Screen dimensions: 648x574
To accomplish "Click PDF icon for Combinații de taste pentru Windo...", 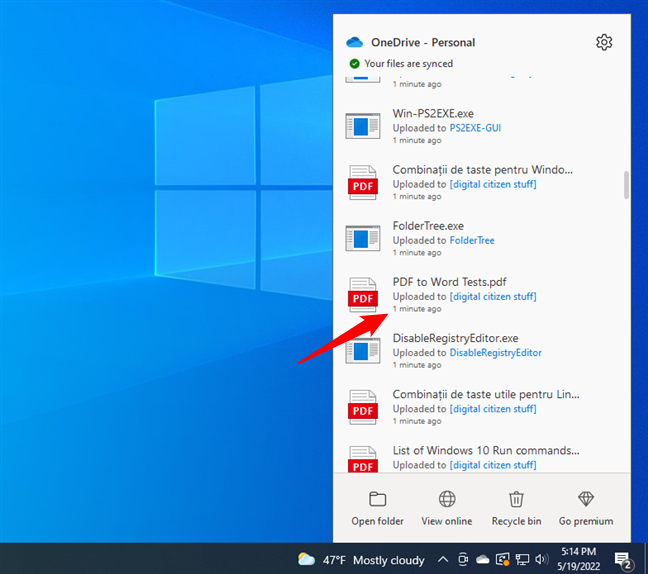I will 363,182.
